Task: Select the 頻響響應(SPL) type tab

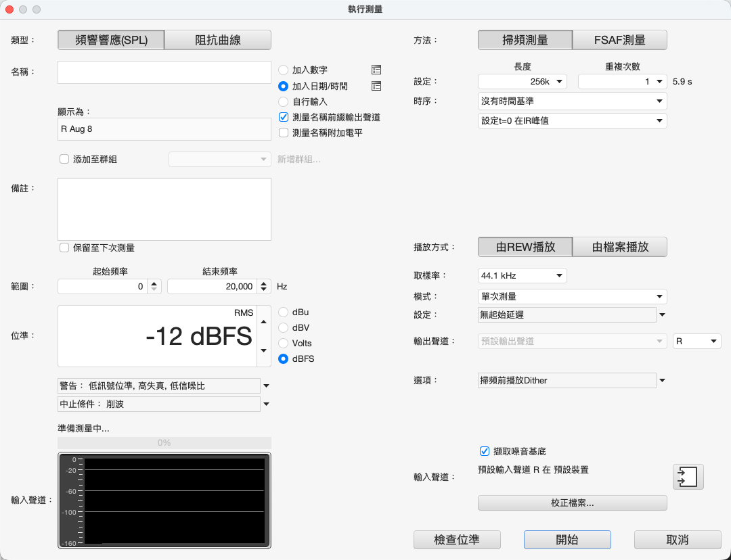Action: click(111, 40)
